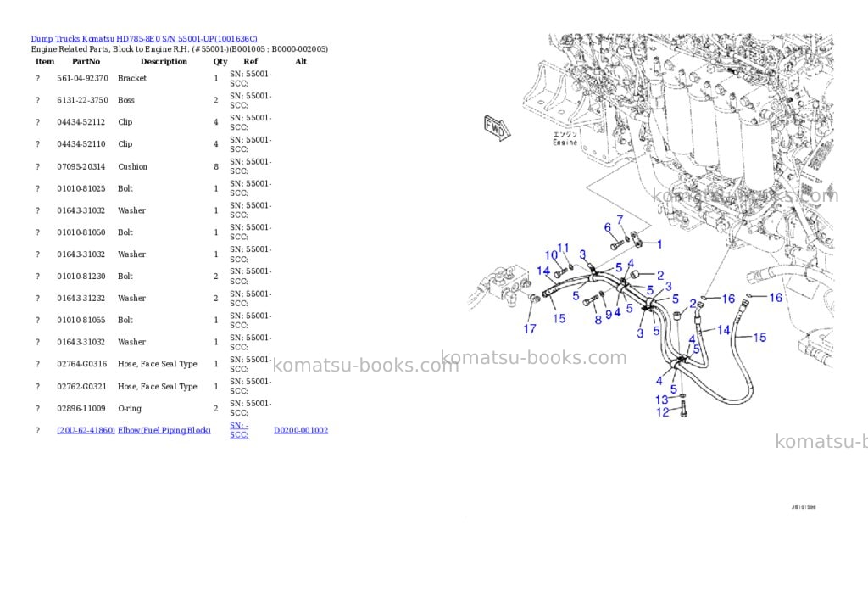The width and height of the screenshot is (868, 615).
Task: Click the Description column header
Action: pos(164,61)
